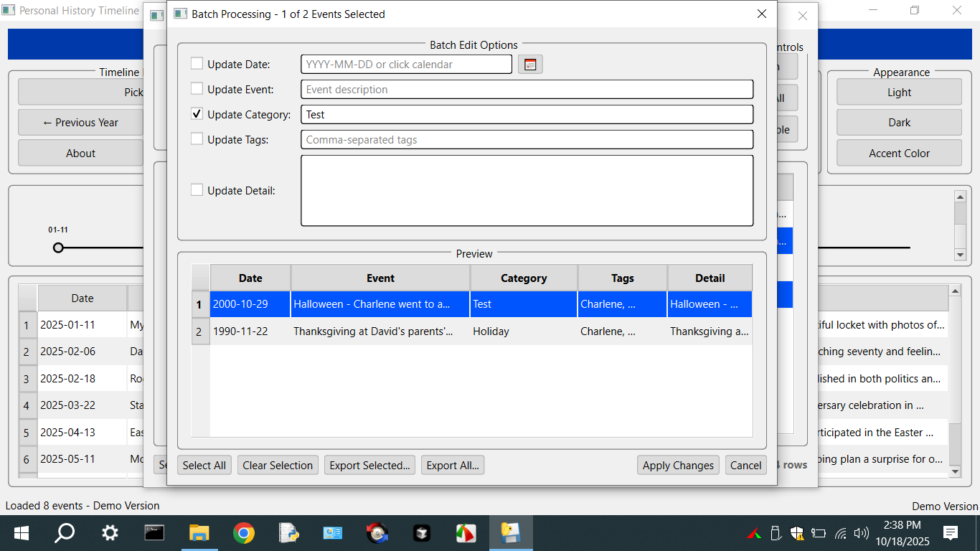Click inside the Event description field
Screen dimensions: 980x551
click(527, 90)
